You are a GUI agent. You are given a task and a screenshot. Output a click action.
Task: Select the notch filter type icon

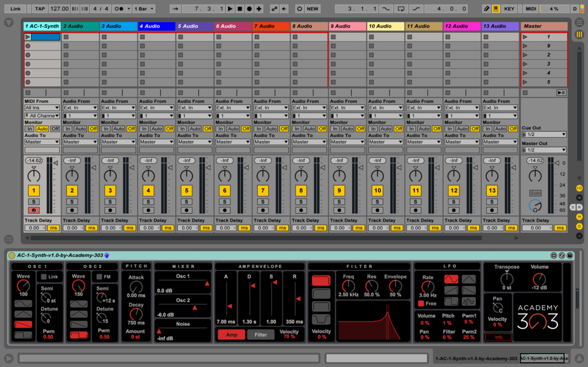(321, 320)
